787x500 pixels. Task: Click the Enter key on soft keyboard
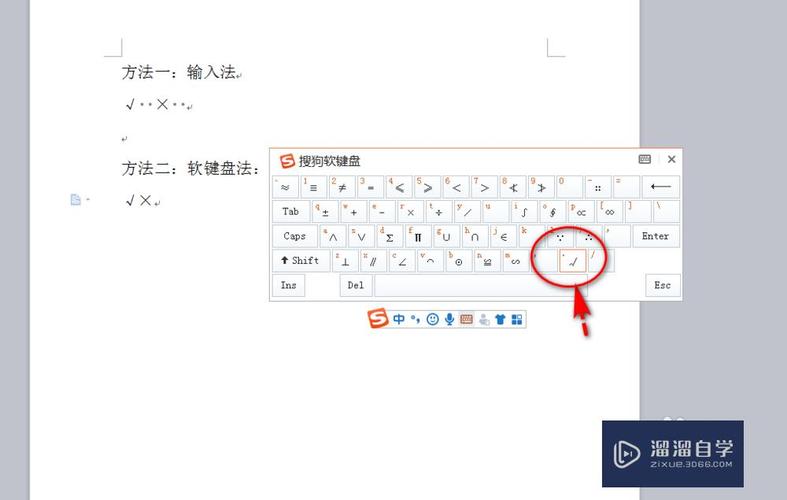point(655,236)
